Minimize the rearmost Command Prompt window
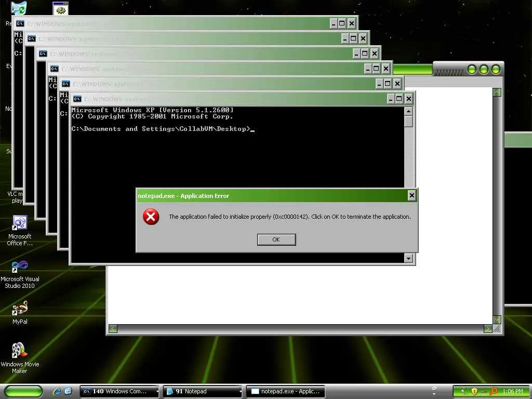Image resolution: width=532 pixels, height=399 pixels. 334,23
